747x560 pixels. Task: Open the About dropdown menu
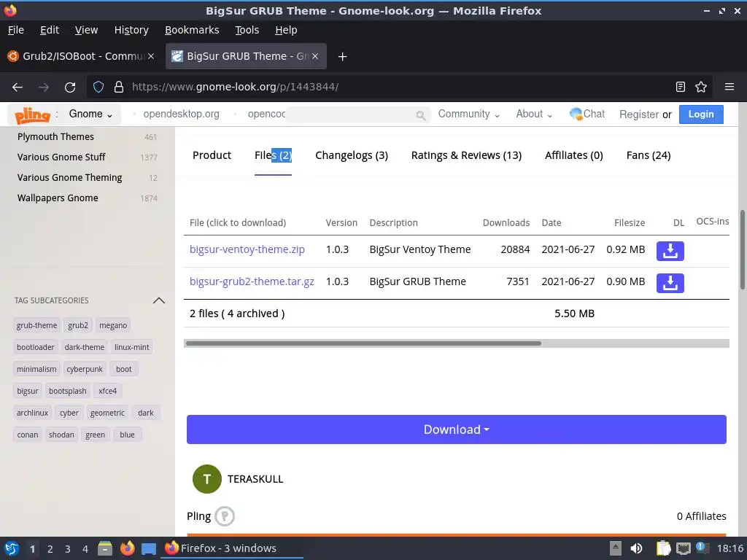[x=534, y=114]
